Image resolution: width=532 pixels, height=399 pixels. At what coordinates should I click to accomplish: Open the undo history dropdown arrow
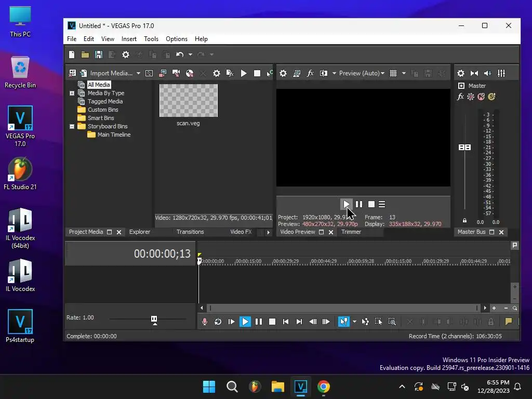[x=190, y=55]
